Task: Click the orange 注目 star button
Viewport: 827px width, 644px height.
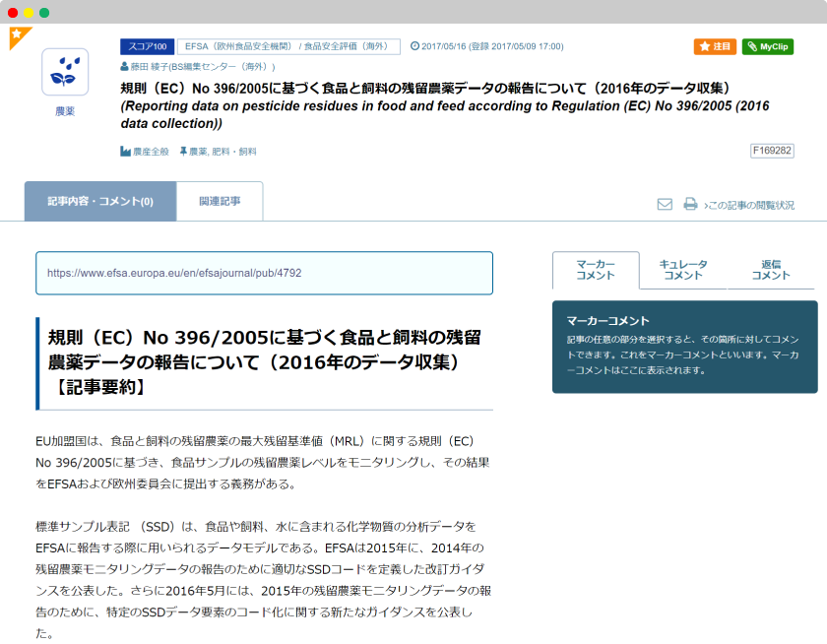Action: [x=715, y=47]
